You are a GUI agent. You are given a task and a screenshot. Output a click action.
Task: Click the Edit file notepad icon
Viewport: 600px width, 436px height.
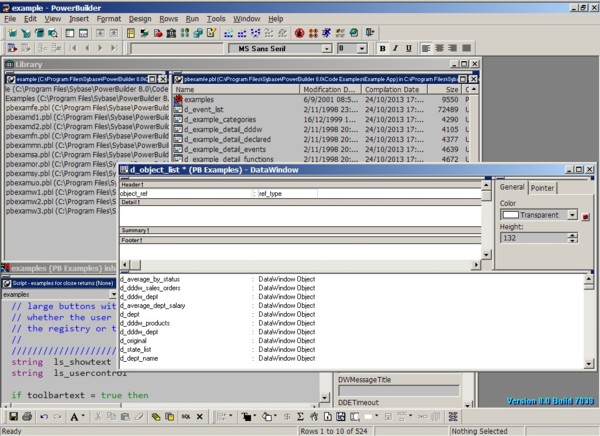pos(212,33)
